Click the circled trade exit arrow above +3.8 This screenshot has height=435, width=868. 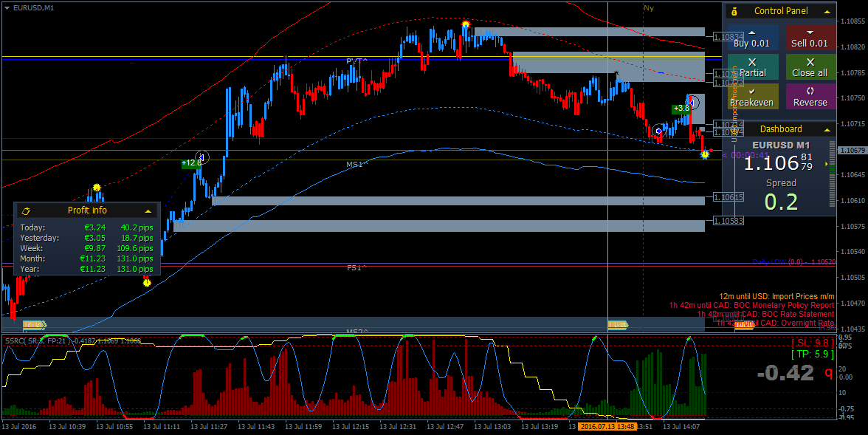pyautogui.click(x=692, y=103)
